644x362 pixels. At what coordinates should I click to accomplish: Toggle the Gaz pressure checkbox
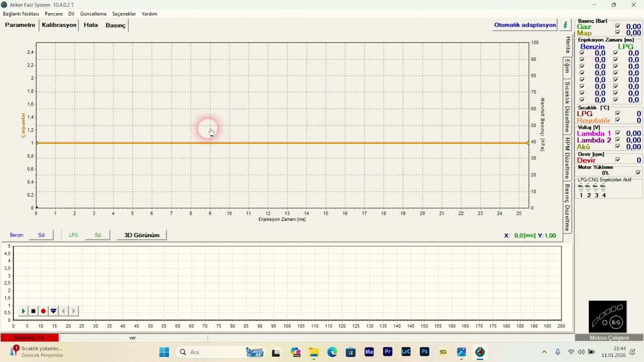point(618,27)
